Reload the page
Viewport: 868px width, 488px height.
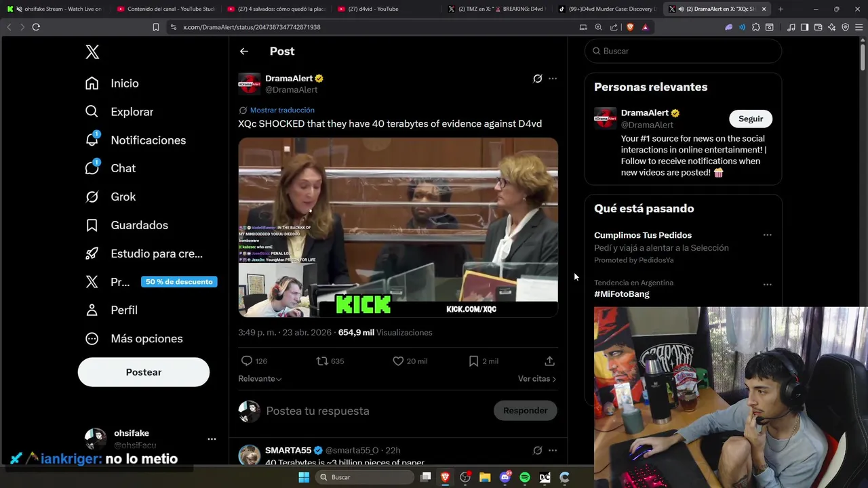click(36, 27)
